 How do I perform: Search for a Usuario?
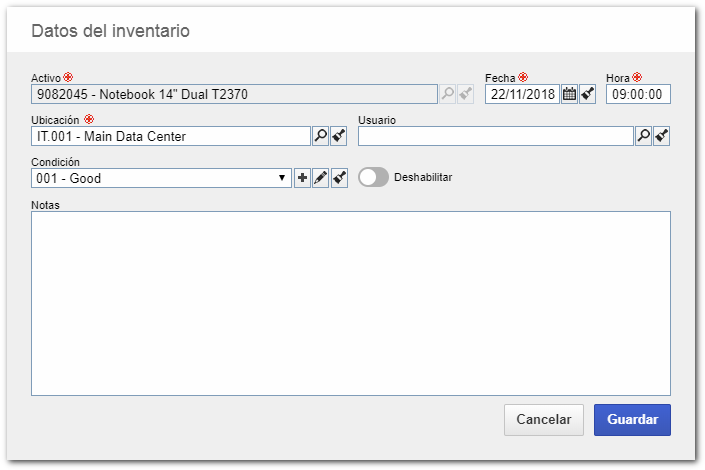point(643,136)
